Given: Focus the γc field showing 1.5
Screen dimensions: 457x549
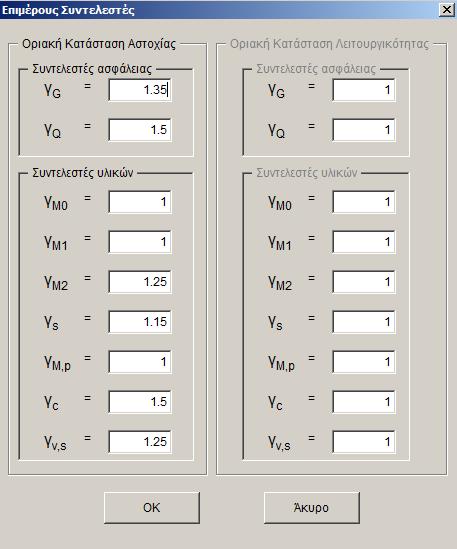Looking at the screenshot, I should [140, 402].
